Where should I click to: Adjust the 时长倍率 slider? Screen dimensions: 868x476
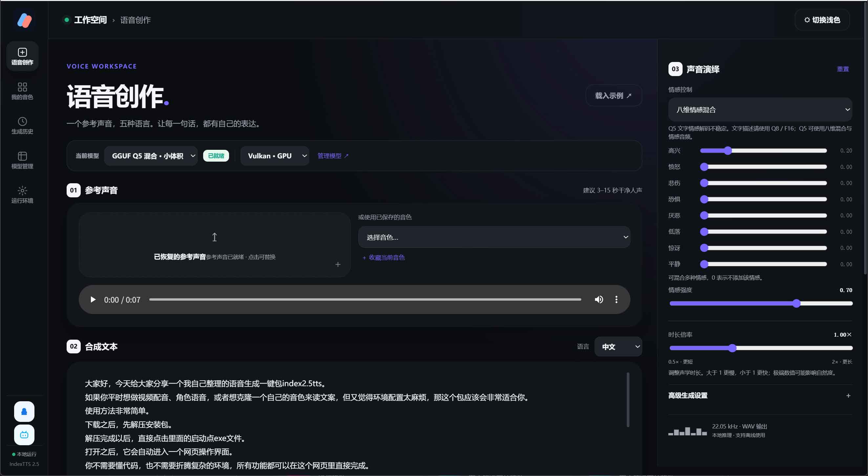point(761,348)
